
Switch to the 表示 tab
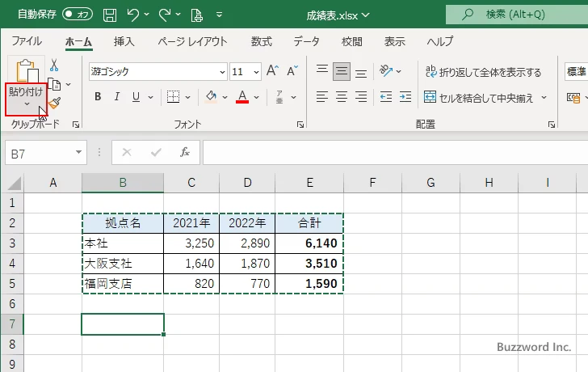click(394, 41)
